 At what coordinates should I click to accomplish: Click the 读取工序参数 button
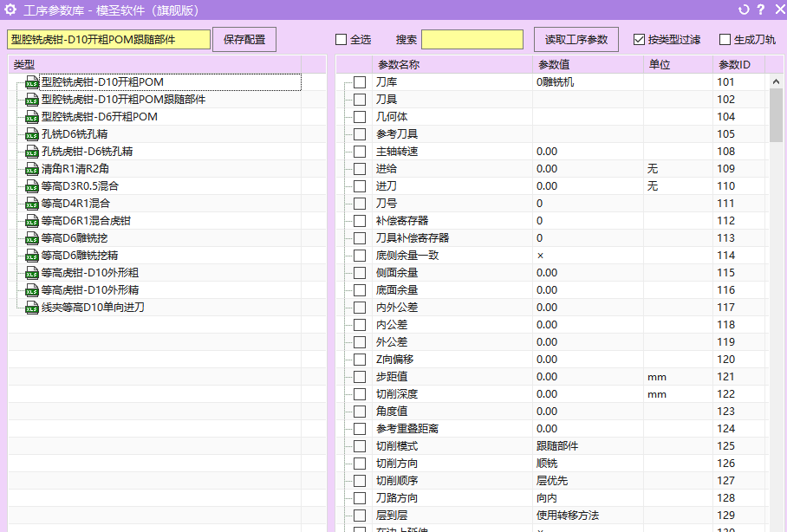[576, 40]
